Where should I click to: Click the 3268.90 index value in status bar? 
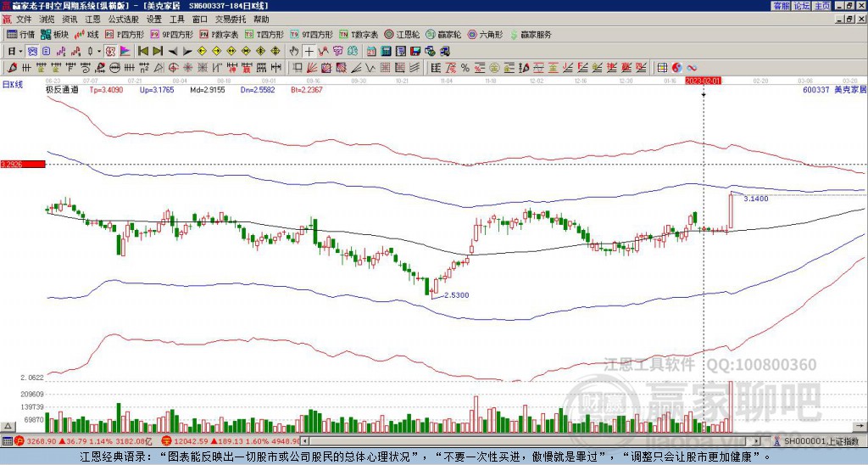42,441
